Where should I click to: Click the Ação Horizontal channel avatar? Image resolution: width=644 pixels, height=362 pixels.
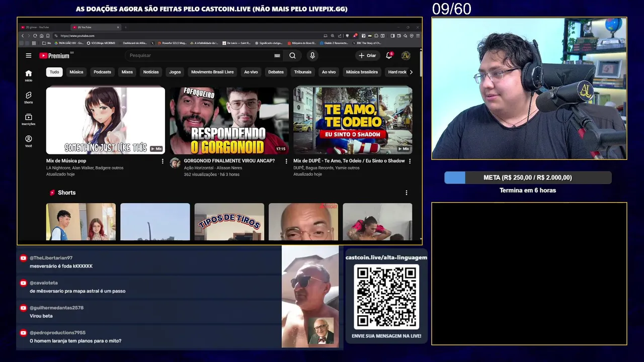coord(175,163)
